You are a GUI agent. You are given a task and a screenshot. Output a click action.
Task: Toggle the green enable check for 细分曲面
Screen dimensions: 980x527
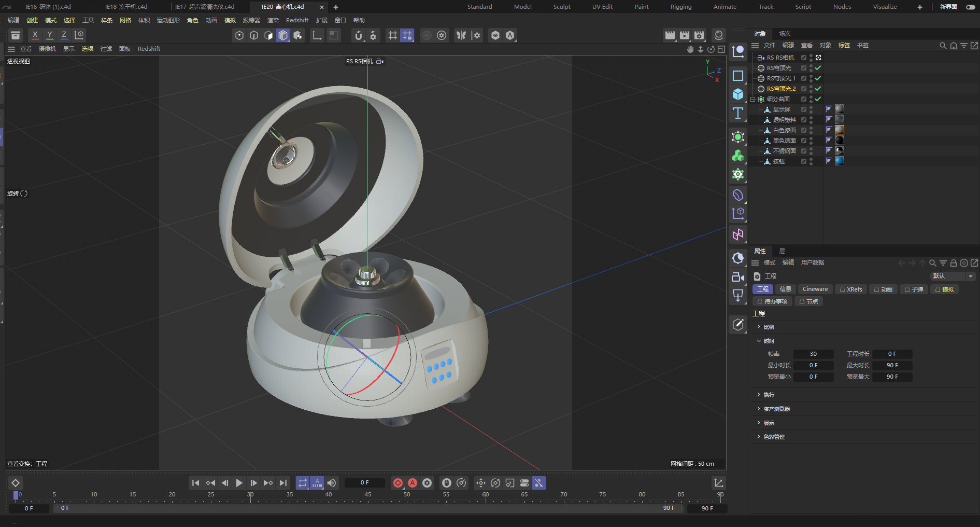818,99
